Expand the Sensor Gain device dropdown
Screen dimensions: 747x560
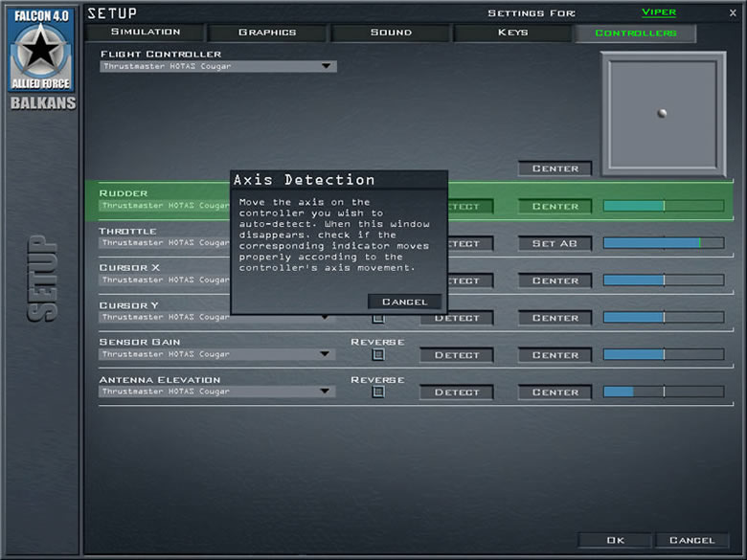tap(326, 354)
